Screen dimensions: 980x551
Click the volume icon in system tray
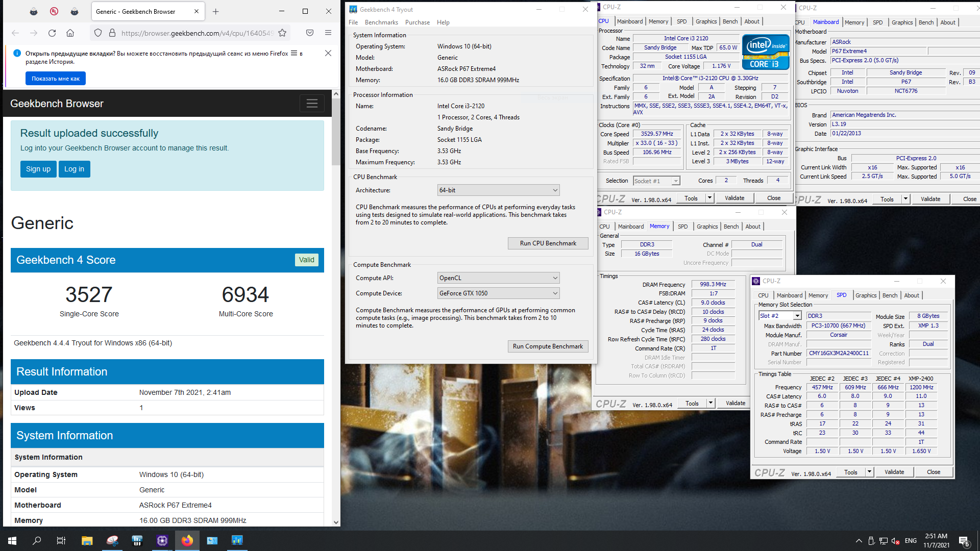coord(896,541)
